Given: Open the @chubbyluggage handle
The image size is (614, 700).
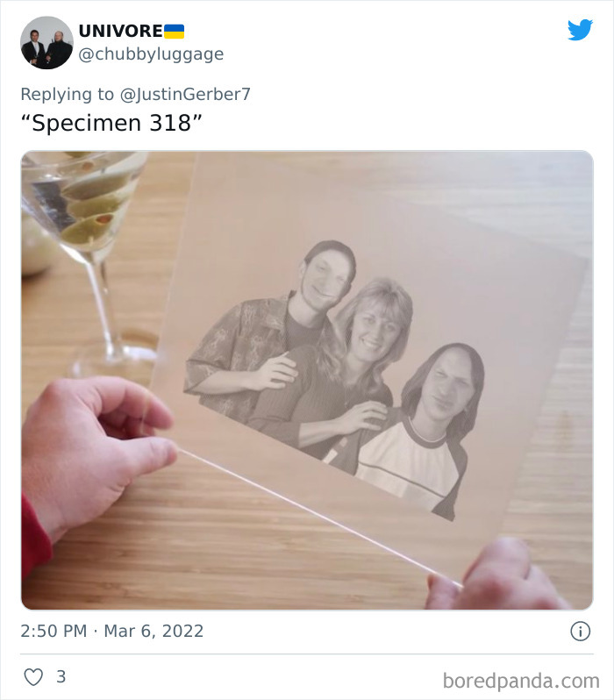Looking at the screenshot, I should click(x=151, y=54).
